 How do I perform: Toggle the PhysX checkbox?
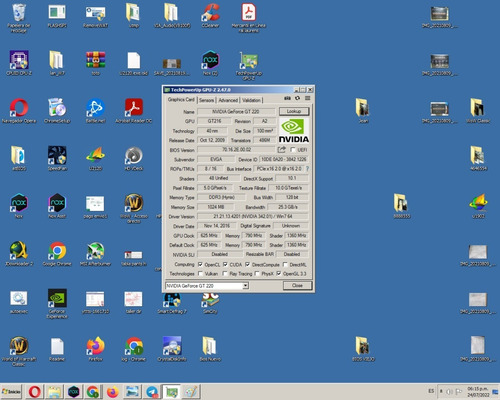pos(257,274)
